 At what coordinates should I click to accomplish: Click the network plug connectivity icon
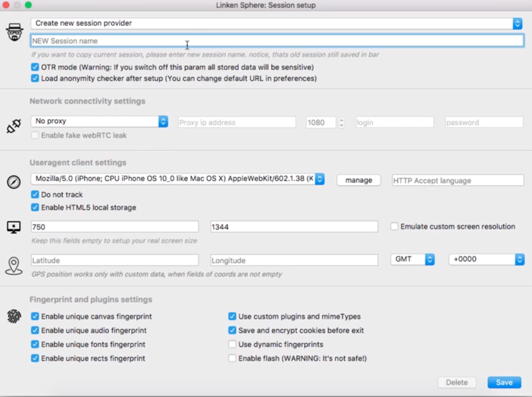coord(13,126)
